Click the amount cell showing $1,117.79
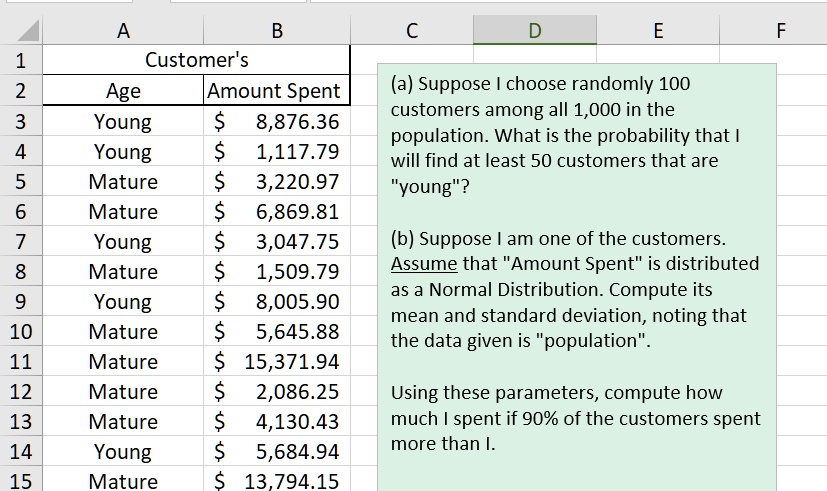This screenshot has width=827, height=491. [276, 152]
